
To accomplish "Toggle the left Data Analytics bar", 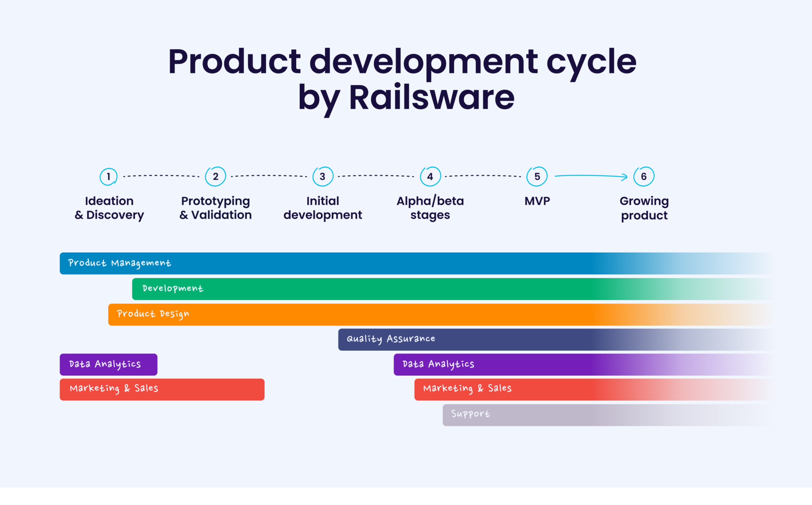I will click(x=108, y=364).
